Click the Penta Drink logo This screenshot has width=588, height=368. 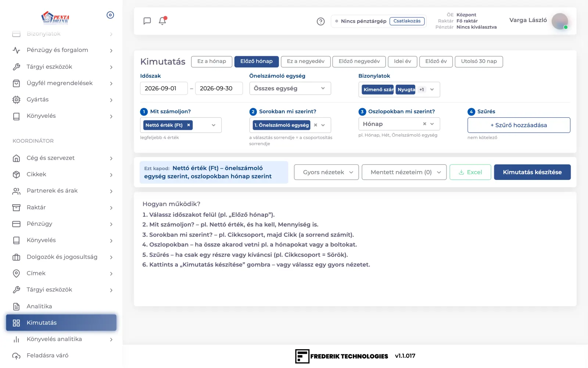tap(55, 17)
